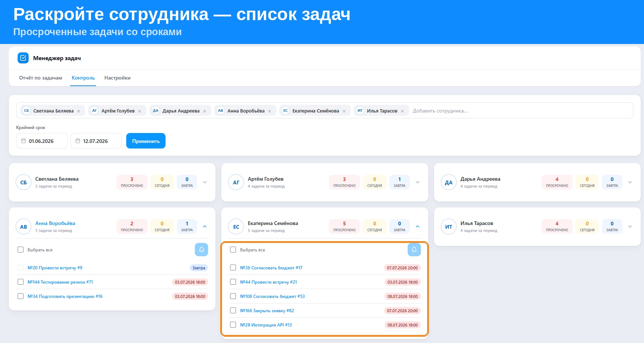Remove Илья Тарасов chip from filter
644x343 pixels.
point(402,111)
